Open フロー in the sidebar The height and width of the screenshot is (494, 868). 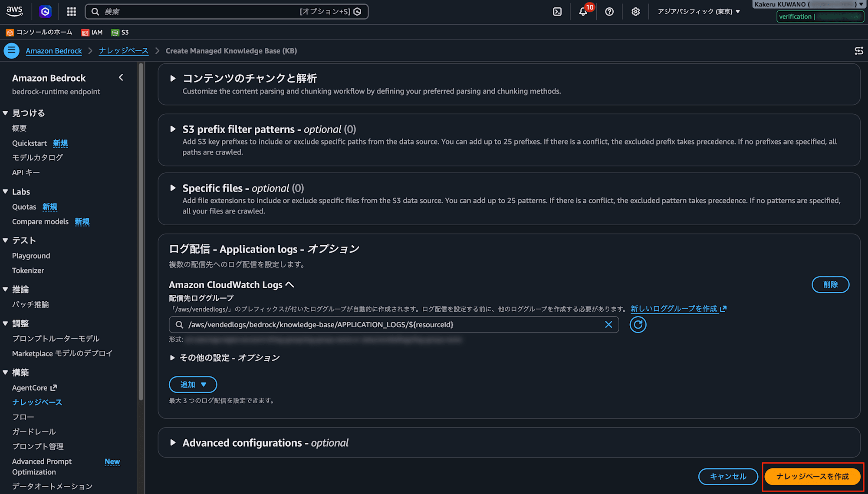(23, 417)
